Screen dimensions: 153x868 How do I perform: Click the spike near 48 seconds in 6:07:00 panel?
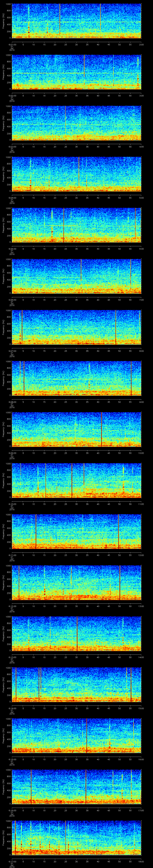[116, 327]
